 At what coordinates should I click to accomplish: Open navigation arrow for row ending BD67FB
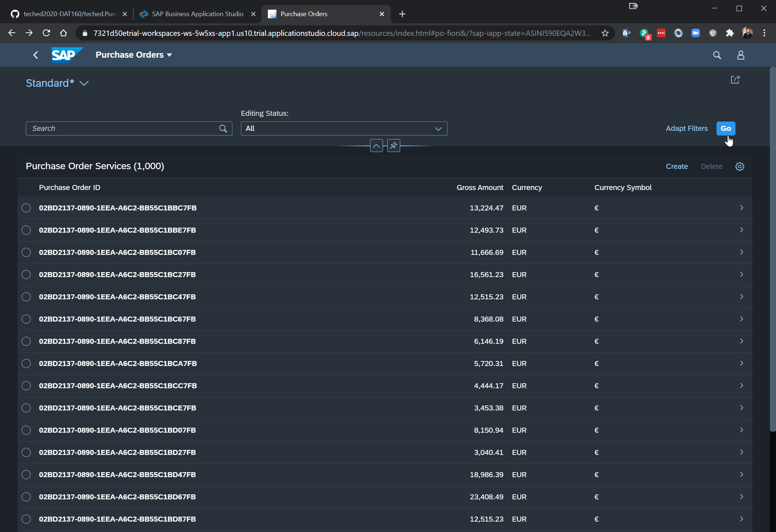pyautogui.click(x=742, y=497)
